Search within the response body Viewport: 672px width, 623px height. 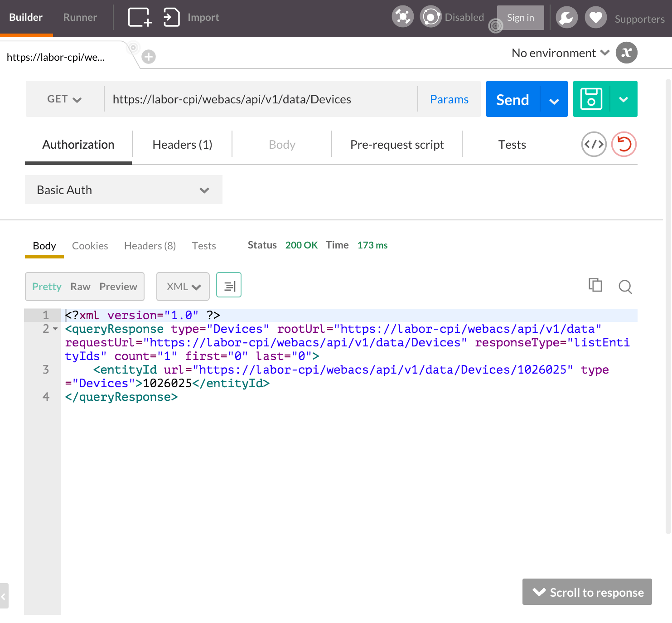pyautogui.click(x=625, y=287)
